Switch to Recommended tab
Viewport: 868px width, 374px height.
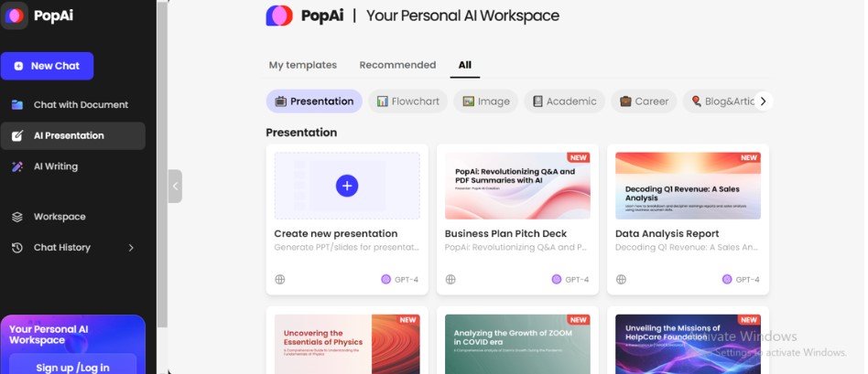tap(397, 65)
